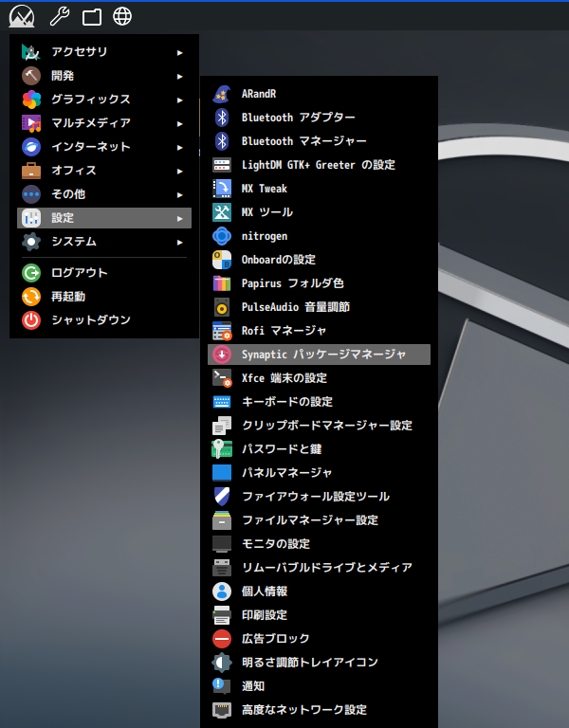Select the ログアウト menu entry
Screen dimensions: 569x728
104,273
